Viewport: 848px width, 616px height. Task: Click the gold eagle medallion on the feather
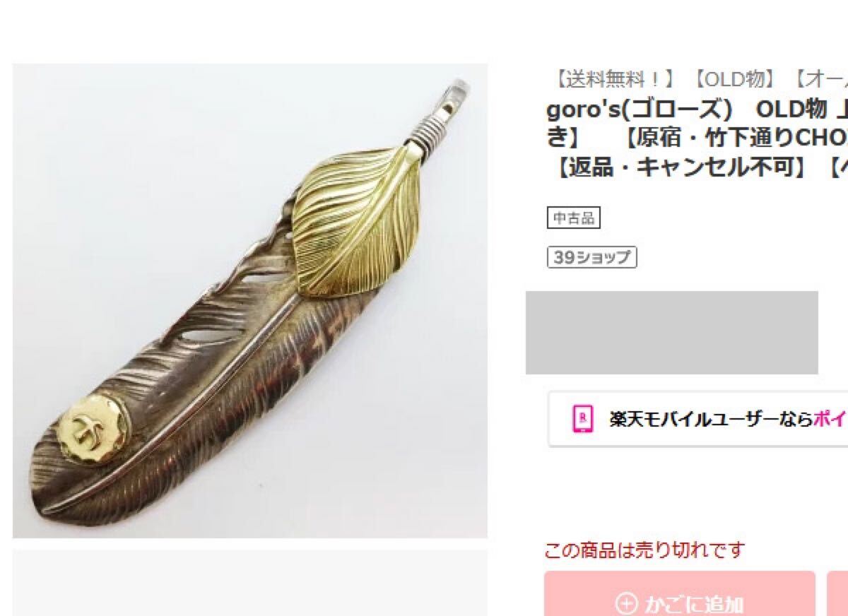94,430
